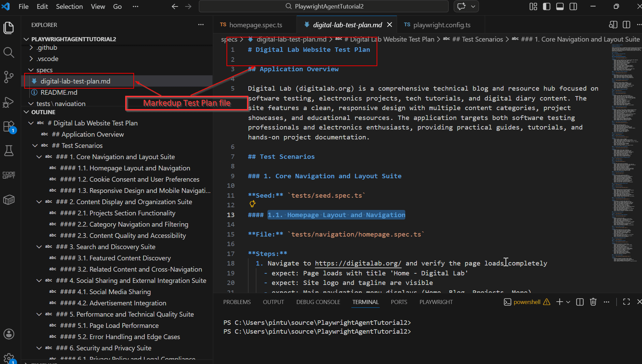Toggle the secondary side bar

pos(573,6)
